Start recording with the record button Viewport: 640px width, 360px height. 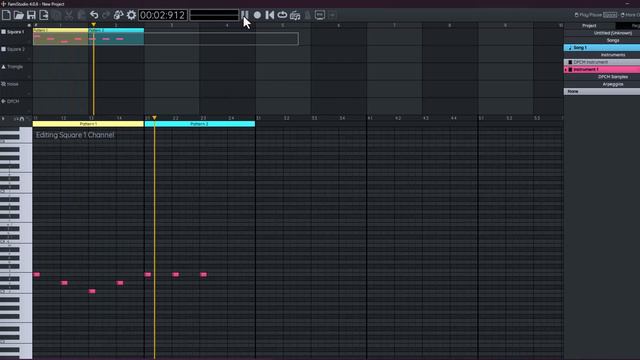coord(257,15)
